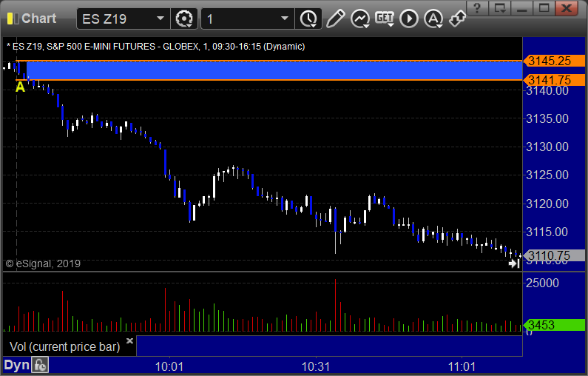
Task: Click the link/share arrow icon
Action: pos(458,19)
